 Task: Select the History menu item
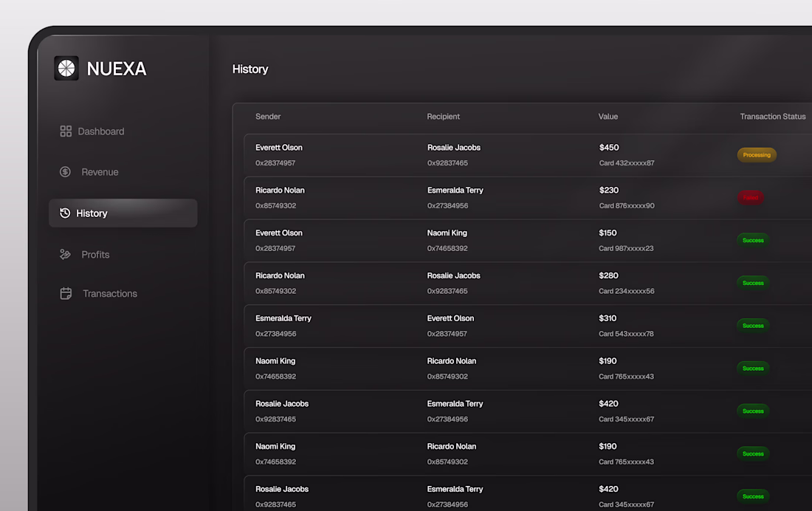tap(123, 213)
